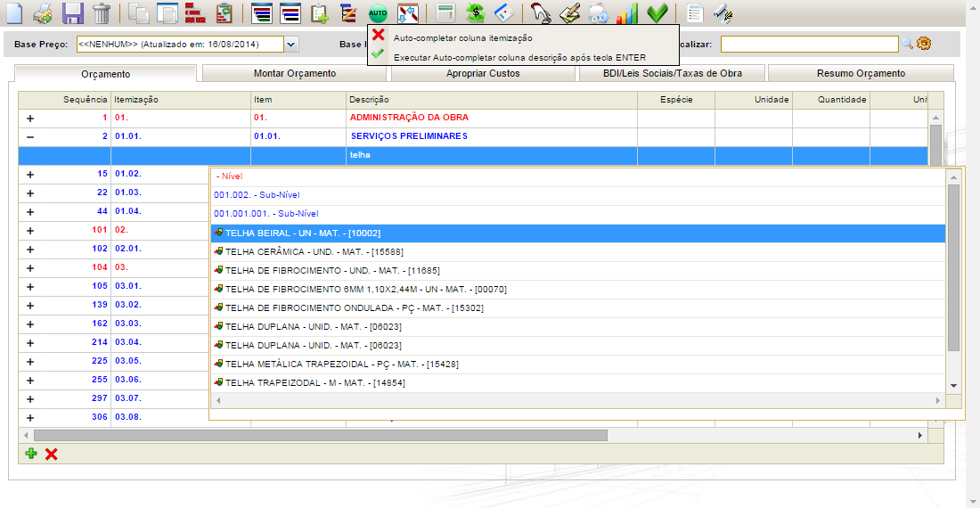This screenshot has height=508, width=980.
Task: Pick TELHA DE FIBROCIMENTO ONDULADA [15302]
Action: (578, 308)
